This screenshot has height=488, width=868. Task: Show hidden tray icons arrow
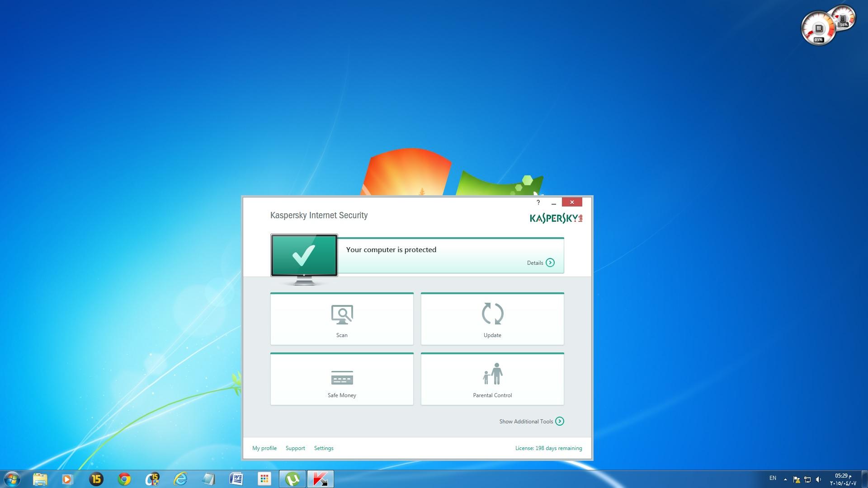[785, 479]
